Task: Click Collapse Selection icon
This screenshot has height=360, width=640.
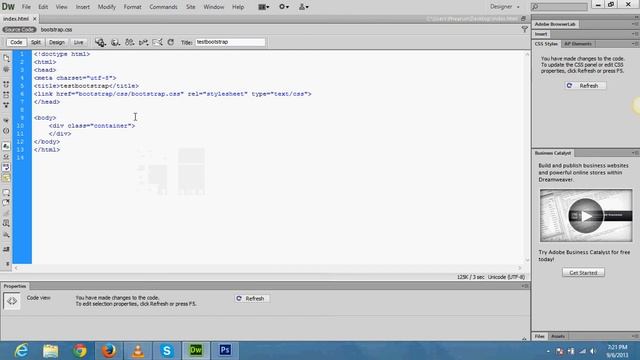Action: (x=6, y=95)
